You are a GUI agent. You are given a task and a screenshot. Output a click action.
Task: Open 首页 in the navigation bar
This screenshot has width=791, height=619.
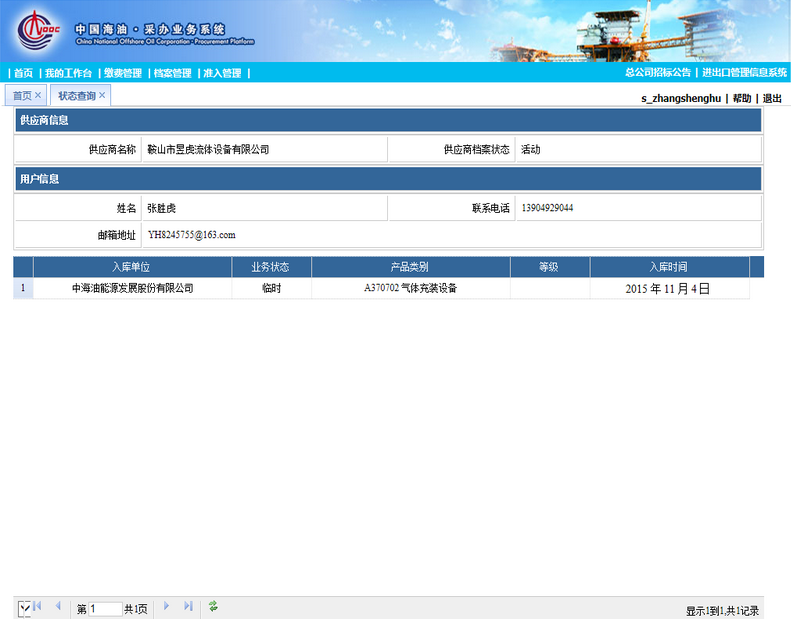[x=23, y=73]
